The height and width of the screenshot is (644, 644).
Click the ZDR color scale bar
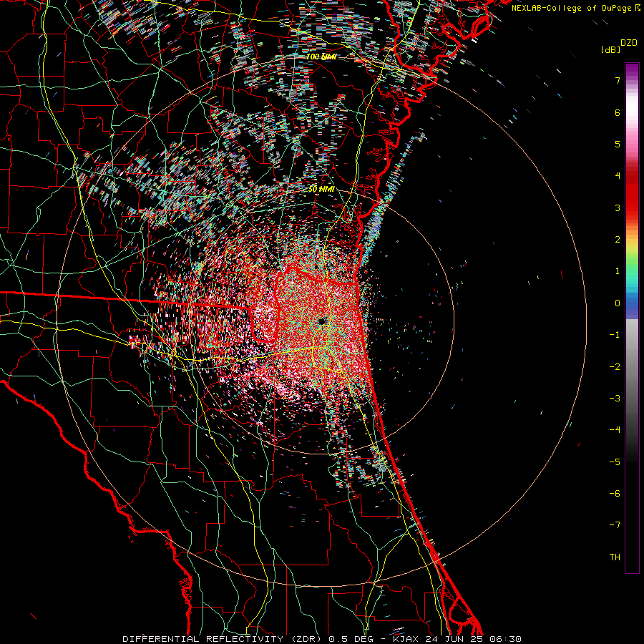pos(632,318)
